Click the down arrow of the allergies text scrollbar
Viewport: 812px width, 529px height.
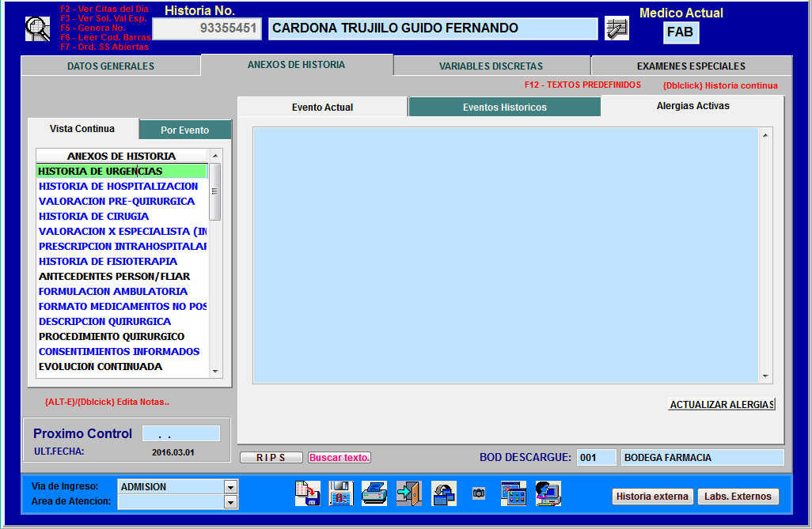[x=765, y=376]
